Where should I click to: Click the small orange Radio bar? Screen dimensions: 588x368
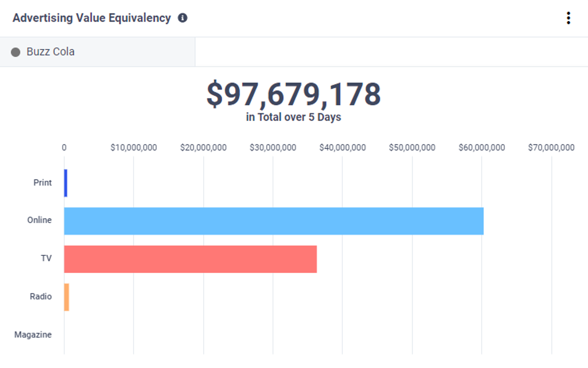(x=67, y=297)
